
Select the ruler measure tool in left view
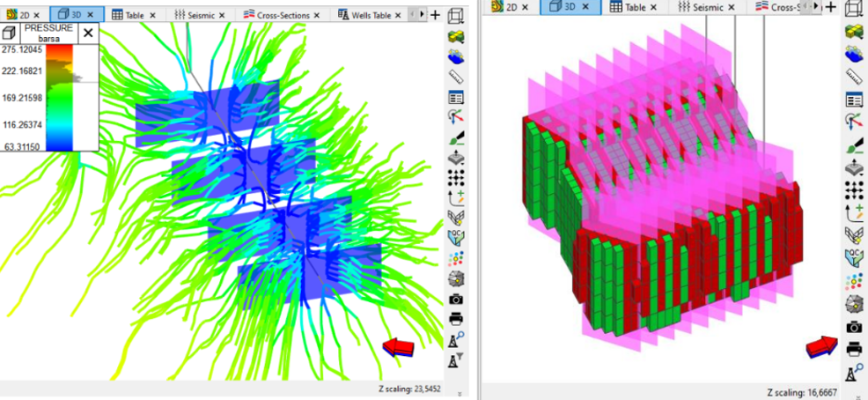456,77
